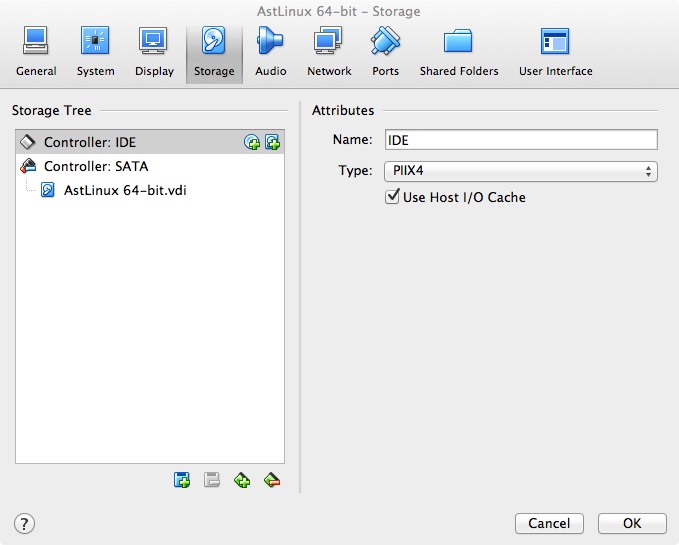Select the Controller: SATA row

pos(150,166)
